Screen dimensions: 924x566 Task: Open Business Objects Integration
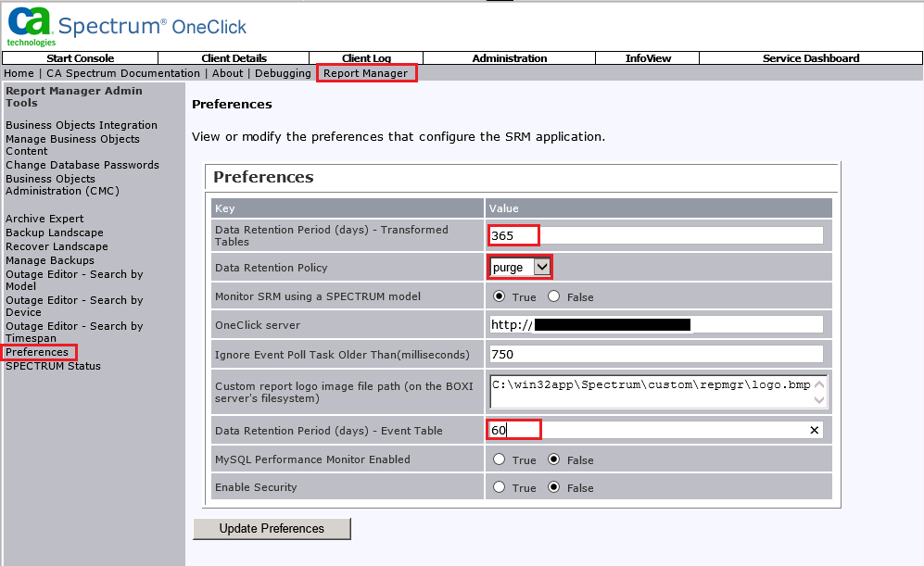point(82,125)
